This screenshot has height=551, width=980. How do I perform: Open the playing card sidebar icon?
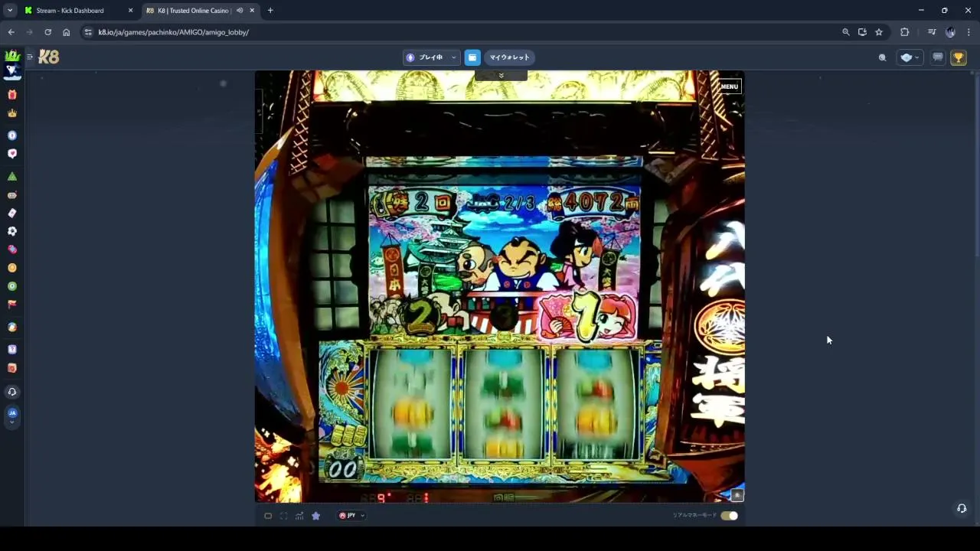click(11, 214)
